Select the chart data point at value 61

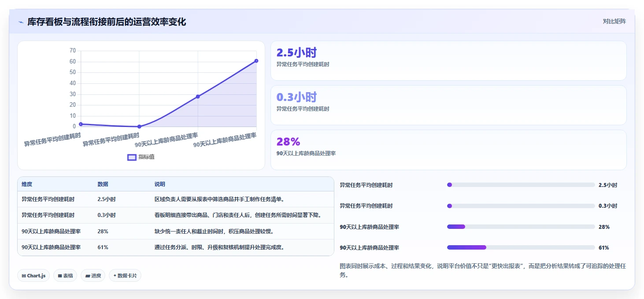pos(256,61)
